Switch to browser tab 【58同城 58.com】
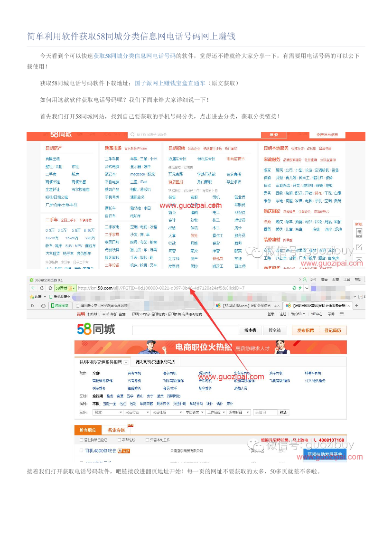This screenshot has width=392, height=555. (247, 305)
